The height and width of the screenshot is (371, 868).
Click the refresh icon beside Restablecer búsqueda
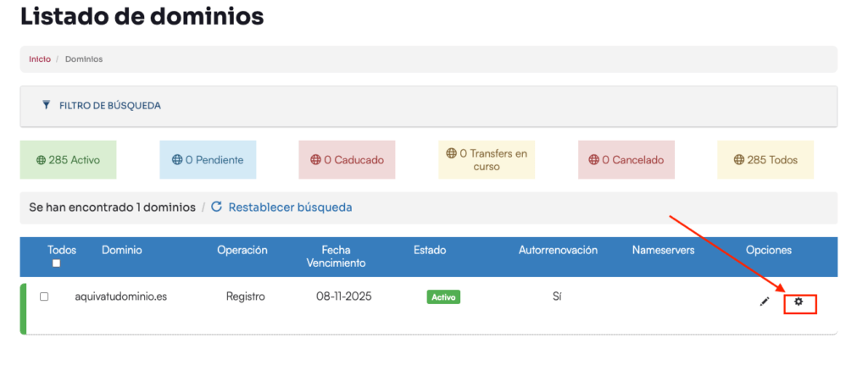[217, 207]
